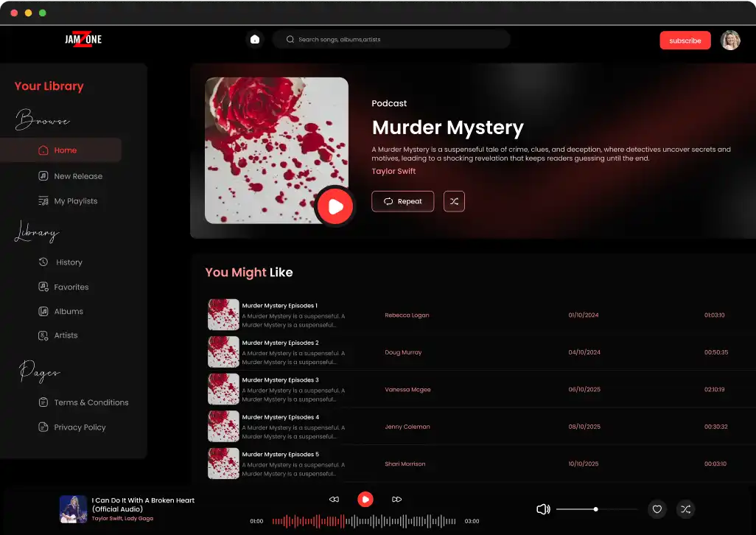Click the search magnifier icon

click(290, 40)
